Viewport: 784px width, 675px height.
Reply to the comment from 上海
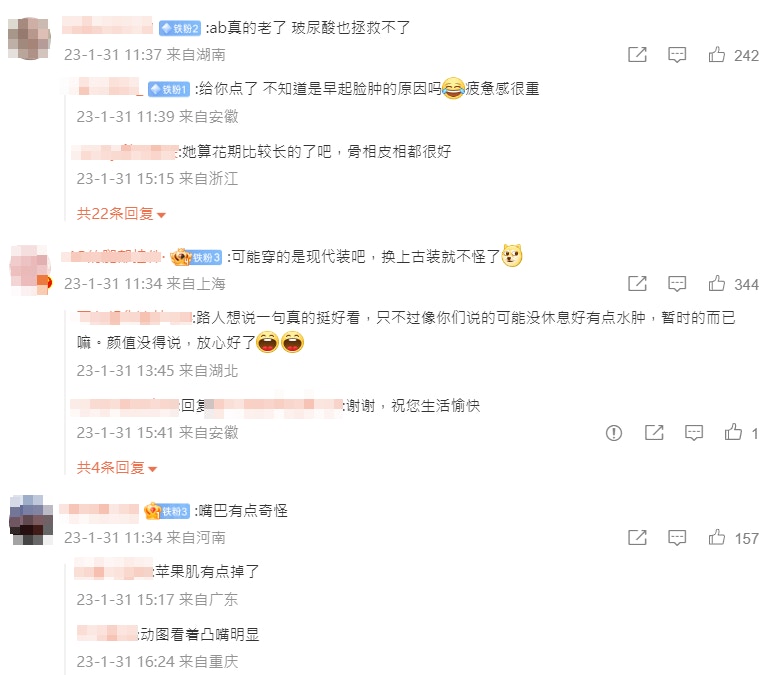point(677,284)
